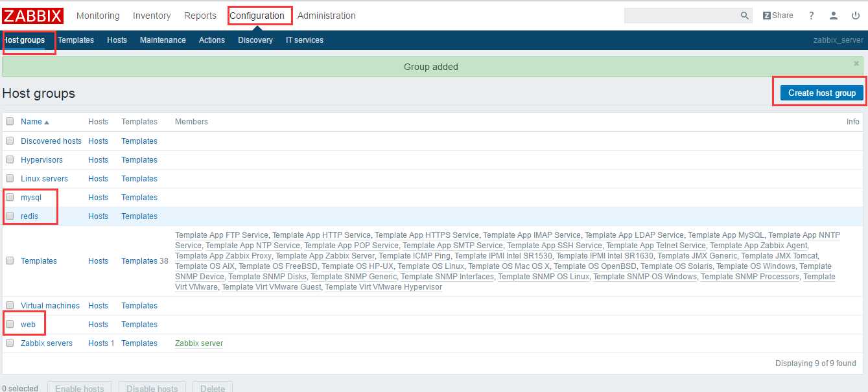This screenshot has width=868, height=392.
Task: Switch to the Hosts submenu tab
Action: (x=117, y=40)
